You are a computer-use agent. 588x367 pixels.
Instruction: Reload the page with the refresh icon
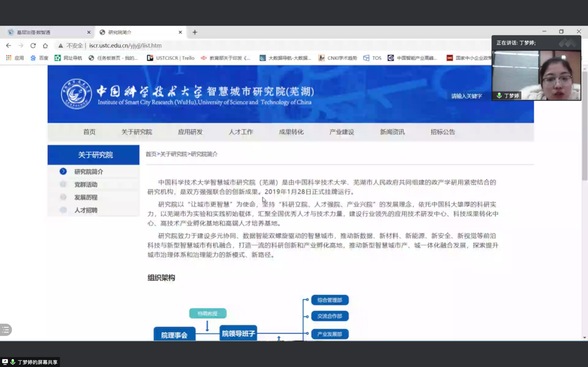tap(33, 46)
